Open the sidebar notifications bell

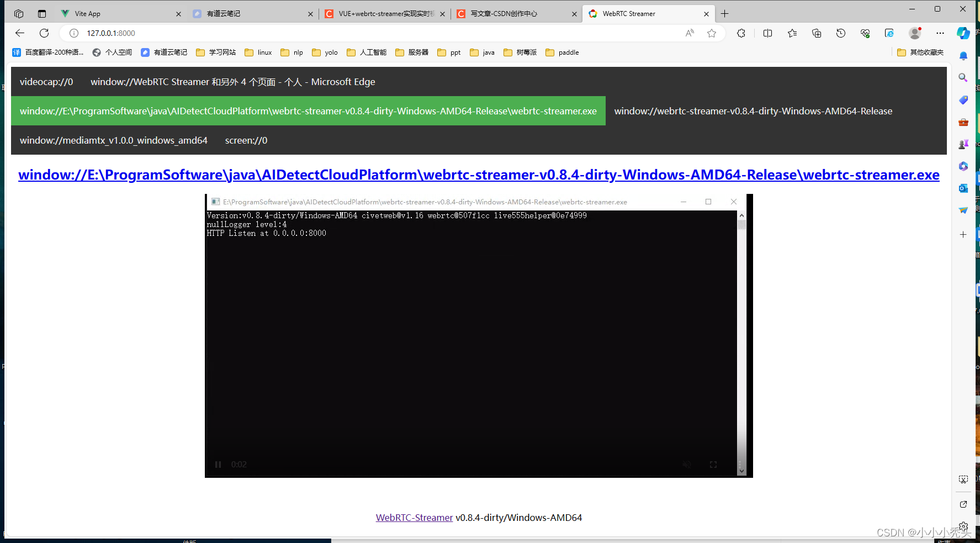(963, 56)
